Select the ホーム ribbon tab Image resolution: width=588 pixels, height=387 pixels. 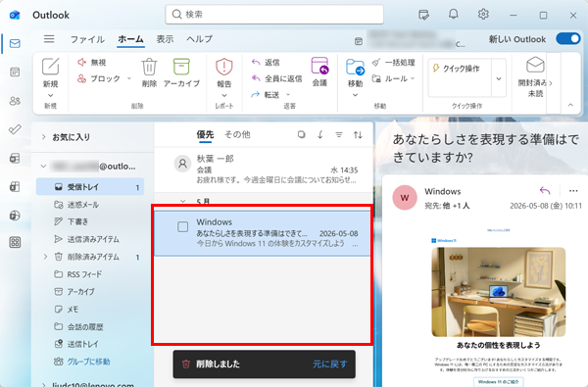[x=130, y=39]
